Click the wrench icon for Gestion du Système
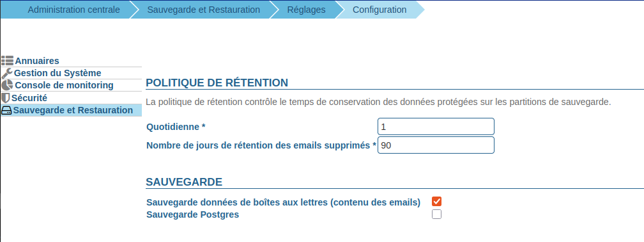 7,73
